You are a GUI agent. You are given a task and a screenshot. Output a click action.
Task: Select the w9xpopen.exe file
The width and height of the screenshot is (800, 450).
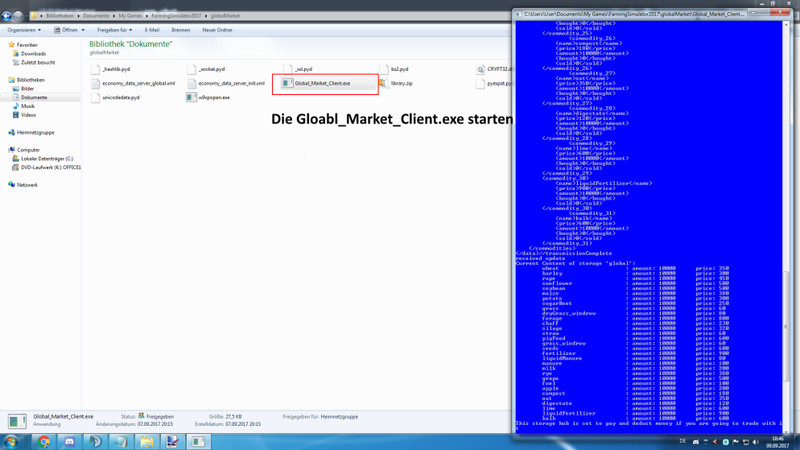pyautogui.click(x=213, y=98)
